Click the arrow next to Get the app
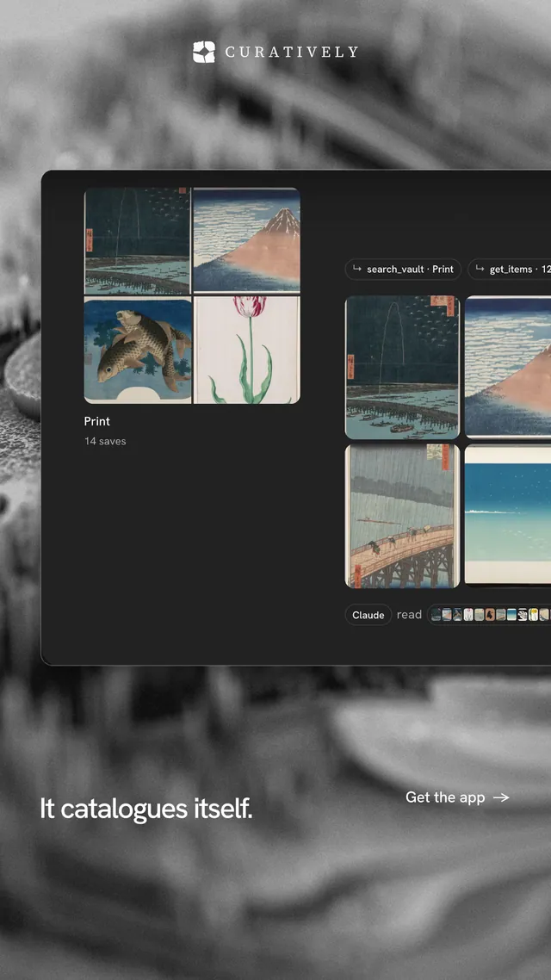This screenshot has width=551, height=980. pyautogui.click(x=501, y=797)
